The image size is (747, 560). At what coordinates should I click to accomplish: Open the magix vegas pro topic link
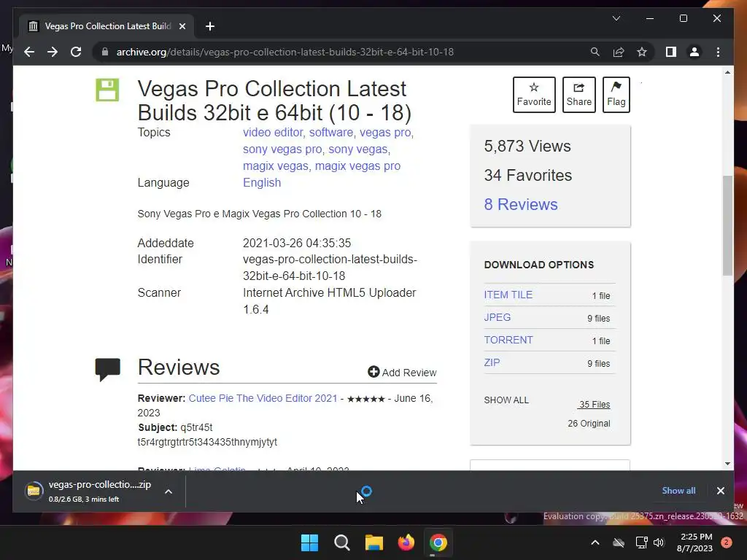click(x=357, y=166)
